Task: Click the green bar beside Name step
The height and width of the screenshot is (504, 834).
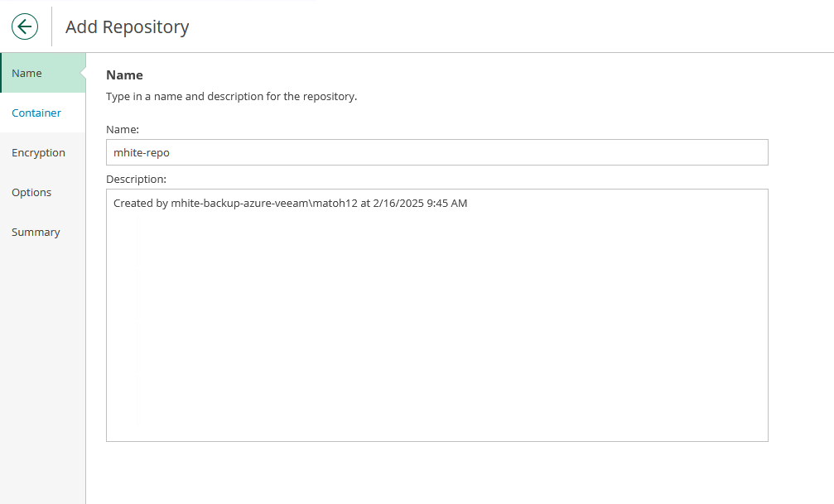Action: (x=2, y=73)
